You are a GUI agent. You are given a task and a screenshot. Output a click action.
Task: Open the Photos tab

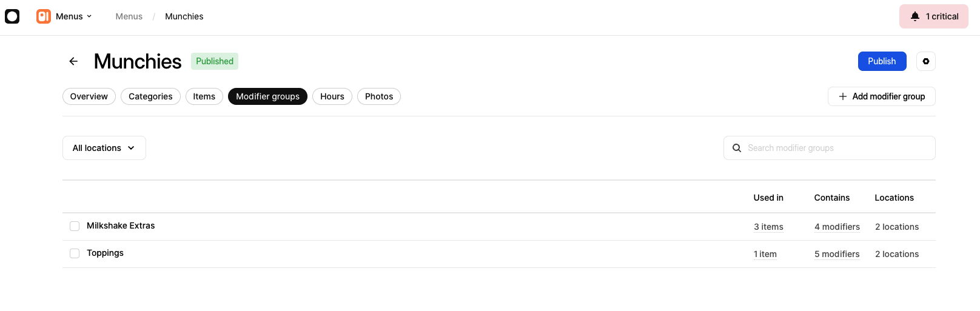tap(379, 96)
